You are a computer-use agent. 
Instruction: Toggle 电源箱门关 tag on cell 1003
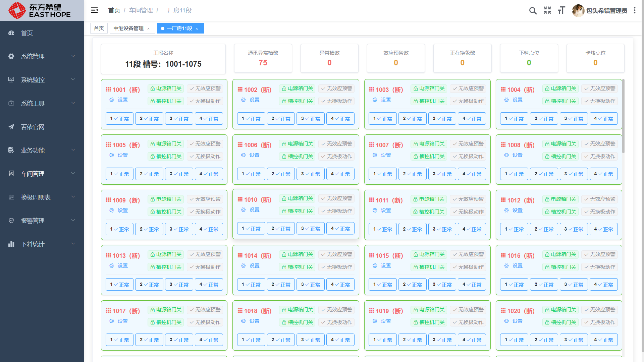(429, 88)
